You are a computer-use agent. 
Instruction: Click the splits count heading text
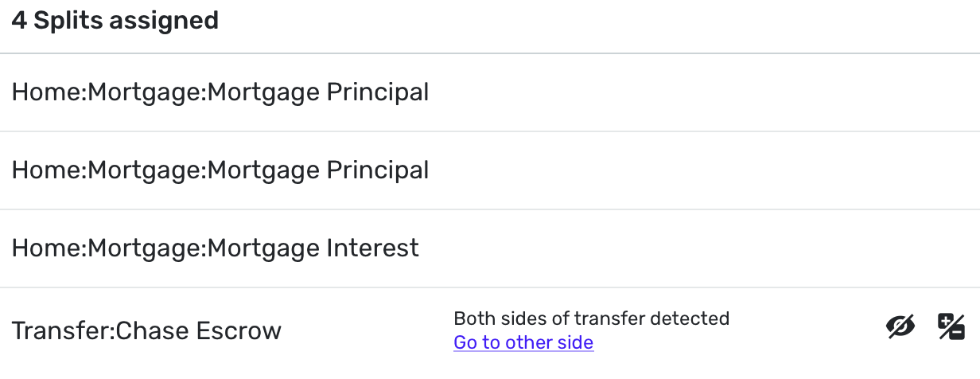pos(115,21)
